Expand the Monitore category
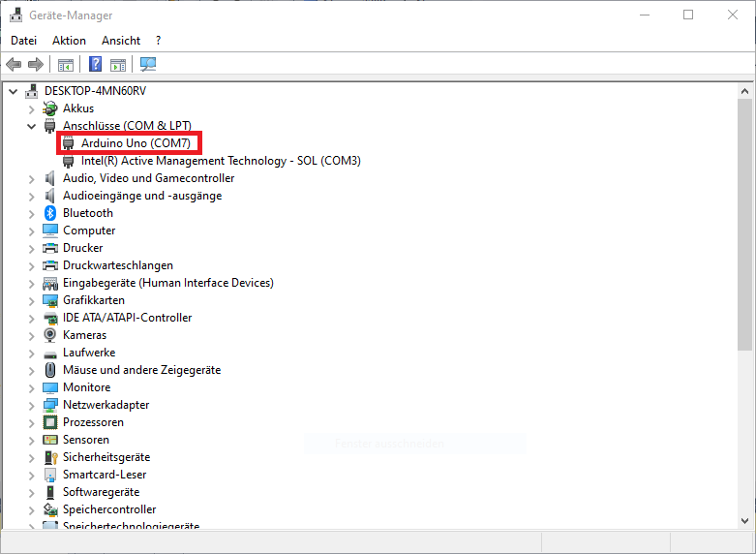Viewport: 756px width, 554px height. coord(32,388)
